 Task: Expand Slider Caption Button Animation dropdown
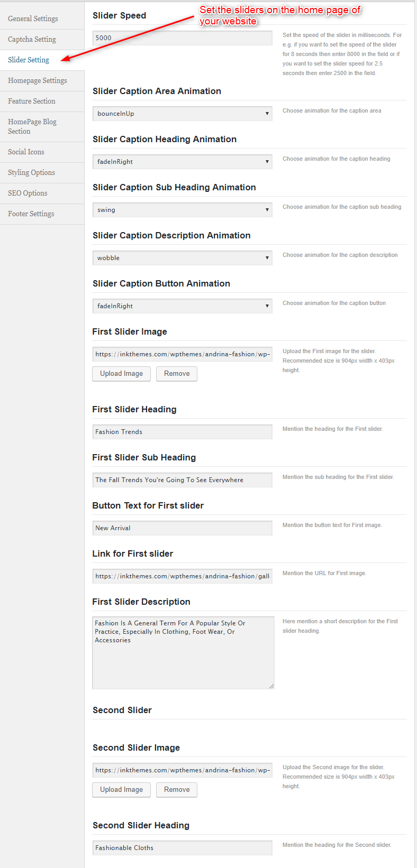(183, 306)
